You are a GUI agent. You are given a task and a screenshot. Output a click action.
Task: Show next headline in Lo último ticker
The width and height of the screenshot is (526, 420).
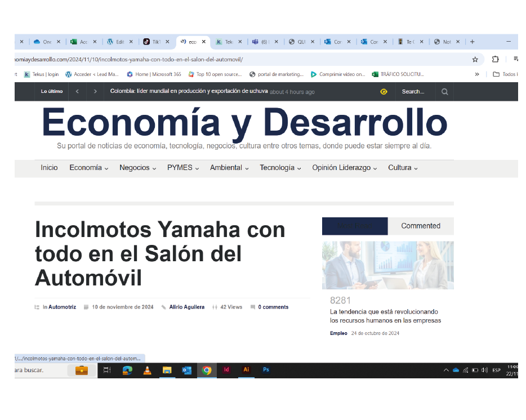95,91
